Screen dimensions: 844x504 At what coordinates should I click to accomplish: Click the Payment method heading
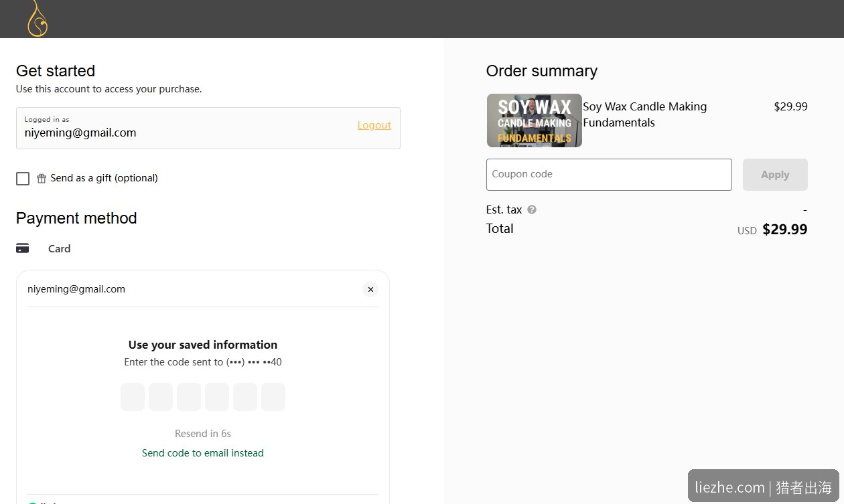[76, 218]
